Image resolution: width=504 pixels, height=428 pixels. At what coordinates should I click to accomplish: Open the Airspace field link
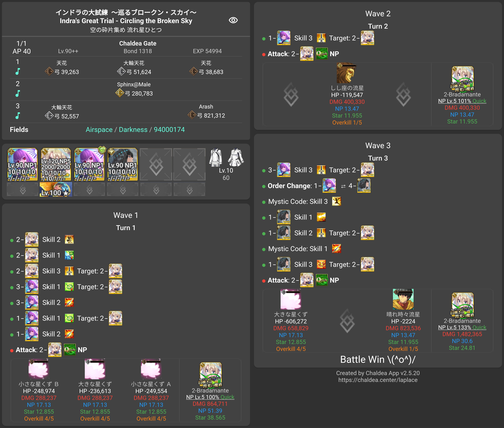point(99,130)
